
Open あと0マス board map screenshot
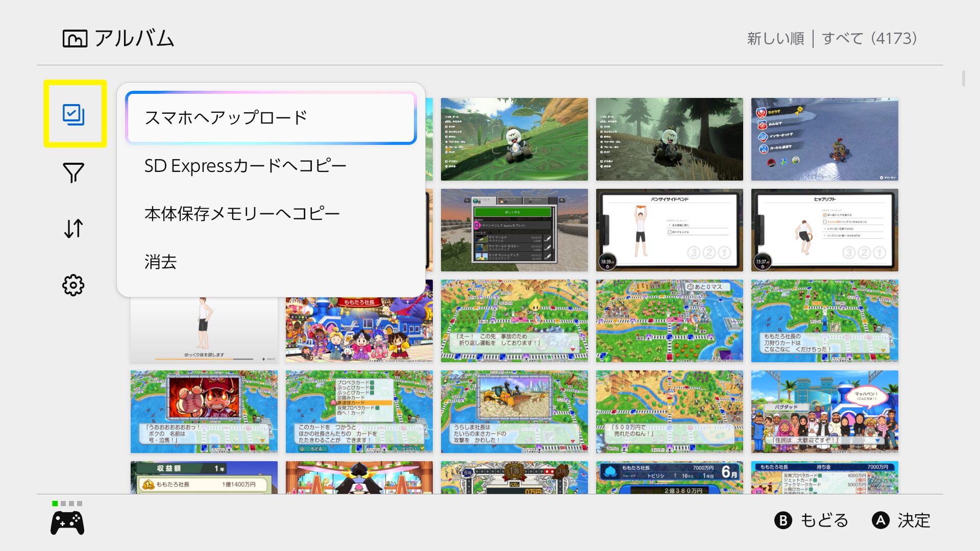tap(670, 321)
